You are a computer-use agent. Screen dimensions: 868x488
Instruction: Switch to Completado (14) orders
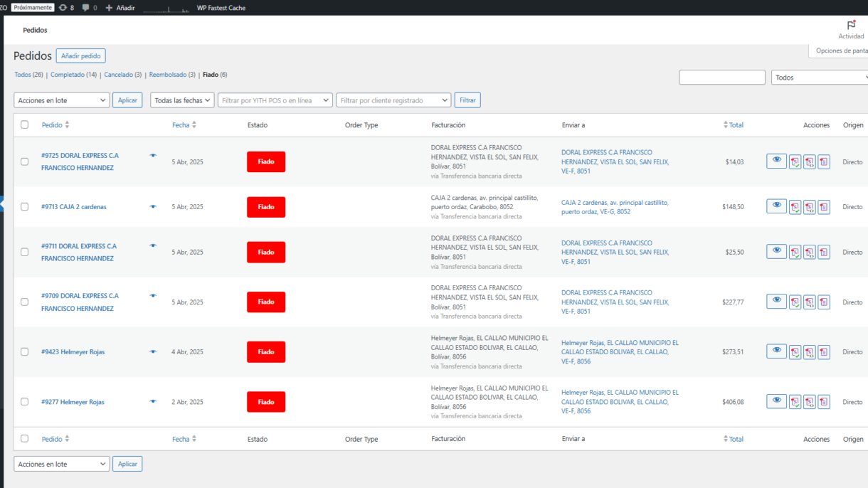point(73,75)
